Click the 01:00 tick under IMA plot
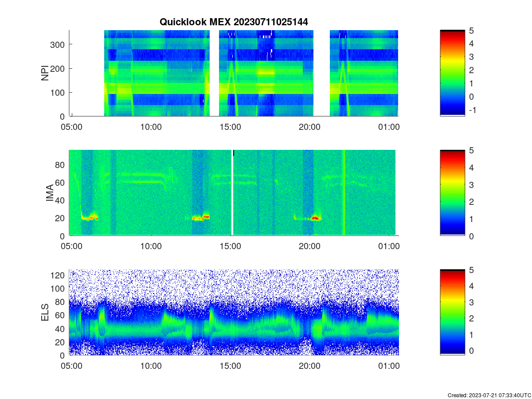The height and width of the screenshot is (399, 532). coord(389,246)
